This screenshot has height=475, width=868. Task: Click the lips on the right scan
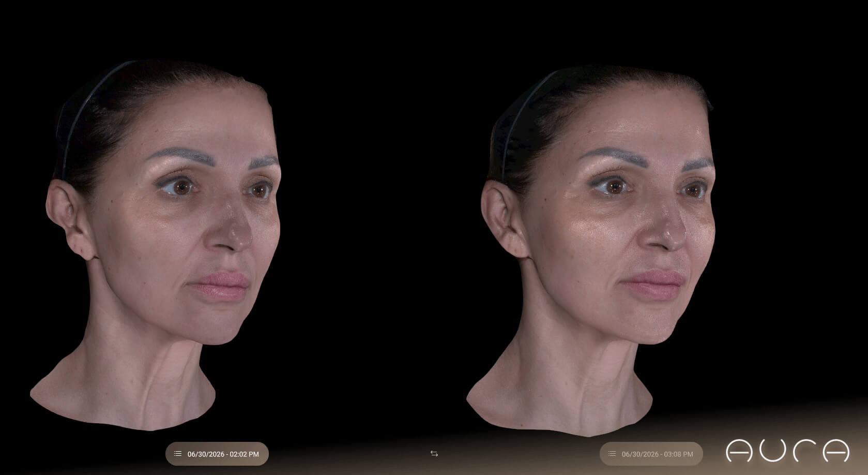[653, 286]
